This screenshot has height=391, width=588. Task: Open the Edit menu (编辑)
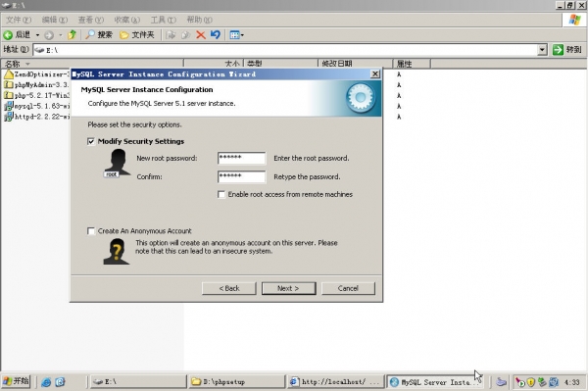point(55,20)
